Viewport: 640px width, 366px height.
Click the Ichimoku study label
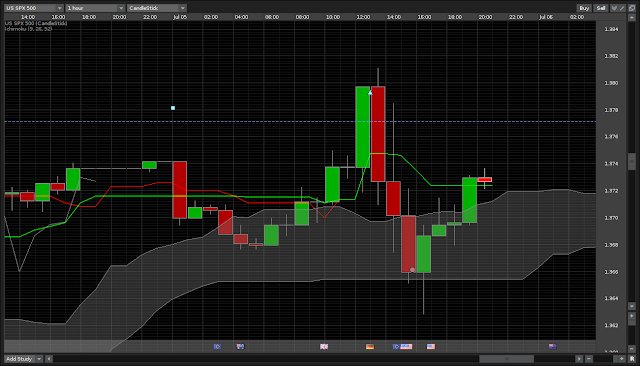click(x=28, y=29)
